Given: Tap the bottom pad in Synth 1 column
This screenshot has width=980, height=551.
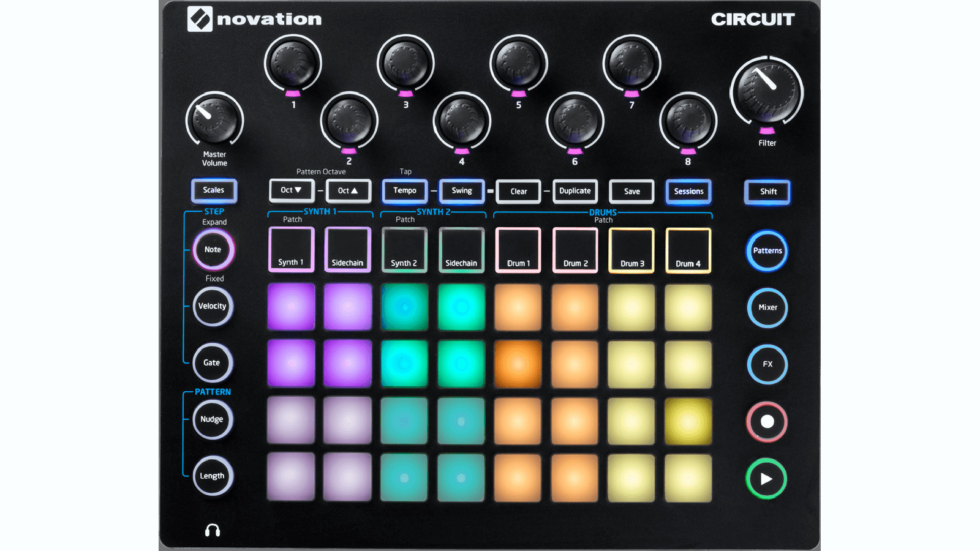Looking at the screenshot, I should (x=291, y=477).
